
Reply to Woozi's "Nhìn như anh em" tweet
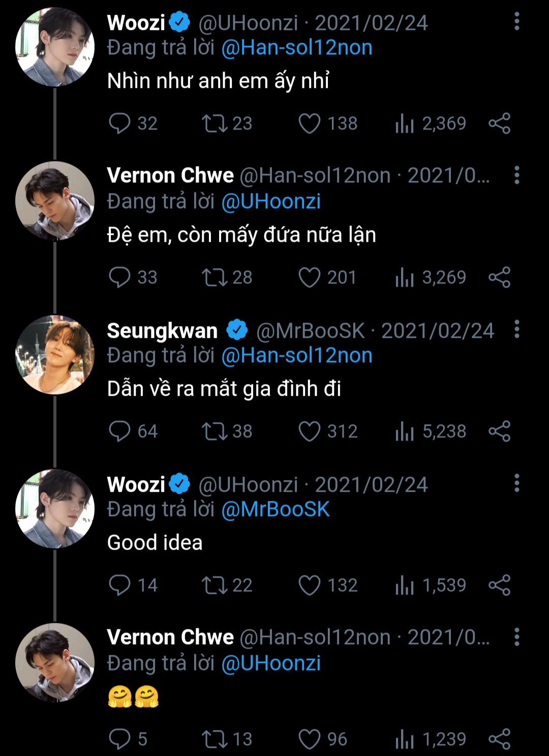[x=119, y=123]
